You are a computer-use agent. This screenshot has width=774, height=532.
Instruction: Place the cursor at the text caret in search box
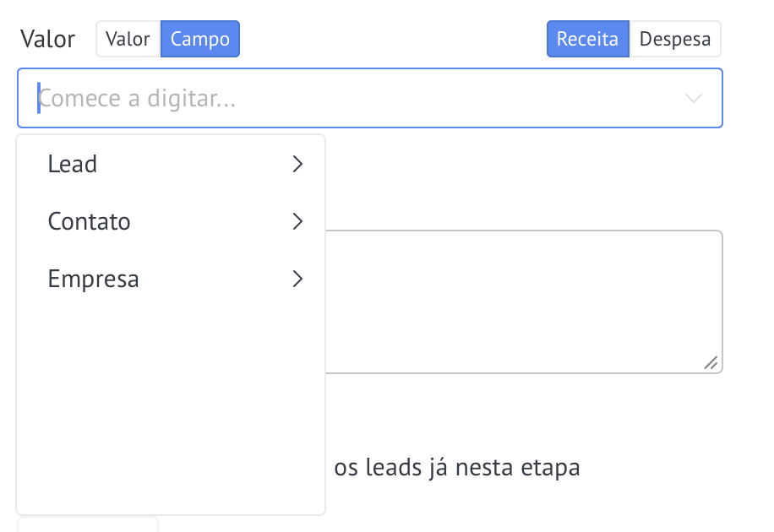tap(39, 98)
